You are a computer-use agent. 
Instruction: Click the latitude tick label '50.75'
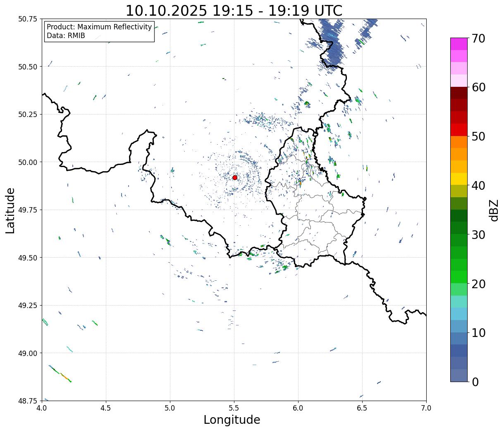point(28,19)
